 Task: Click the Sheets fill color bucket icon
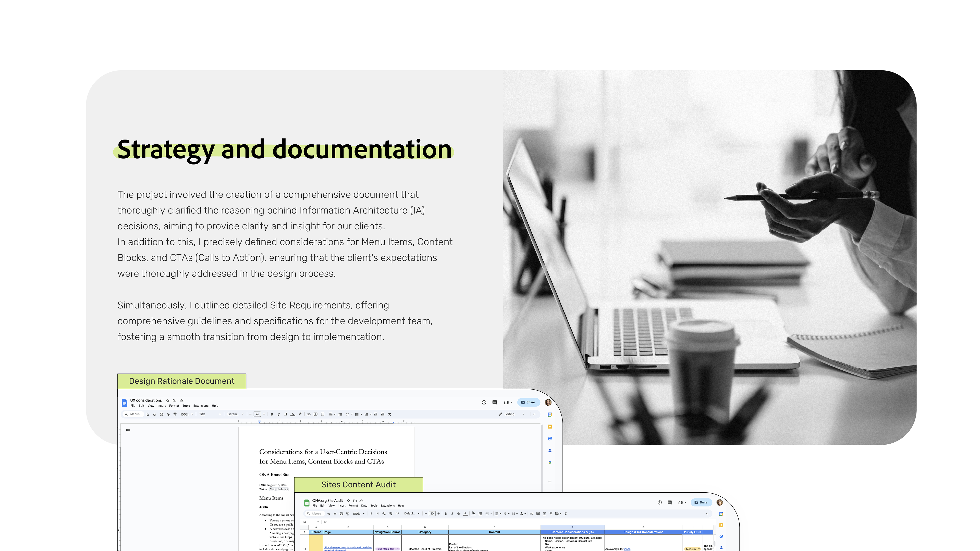[473, 513]
